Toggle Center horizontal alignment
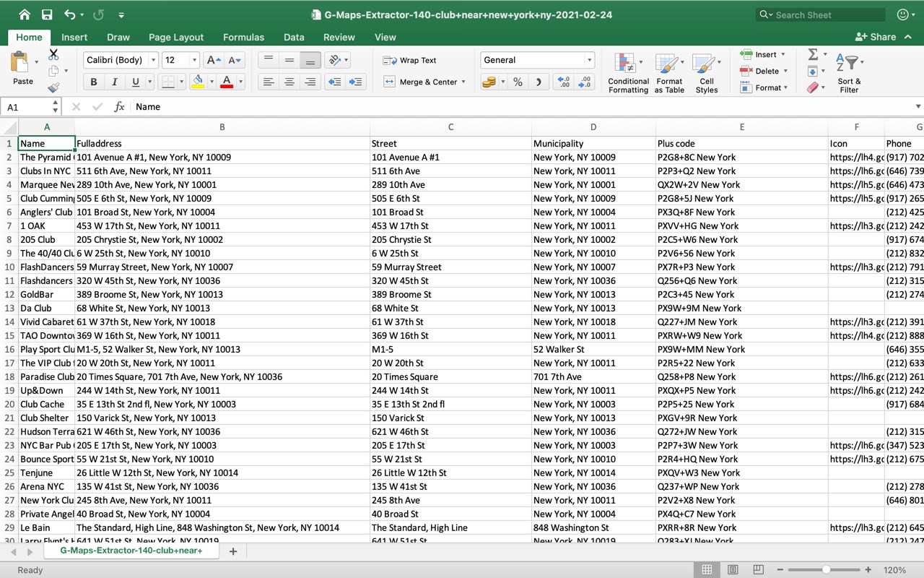The height and width of the screenshot is (578, 924). 289,82
